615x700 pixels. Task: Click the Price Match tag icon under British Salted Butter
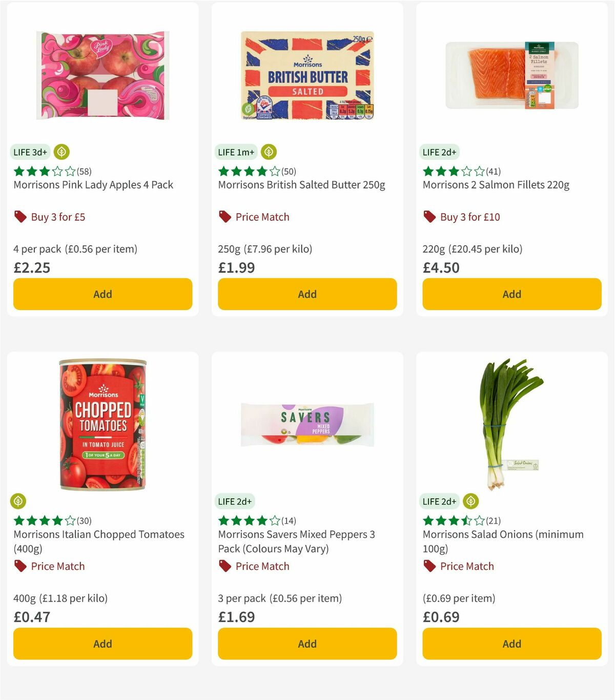[224, 217]
